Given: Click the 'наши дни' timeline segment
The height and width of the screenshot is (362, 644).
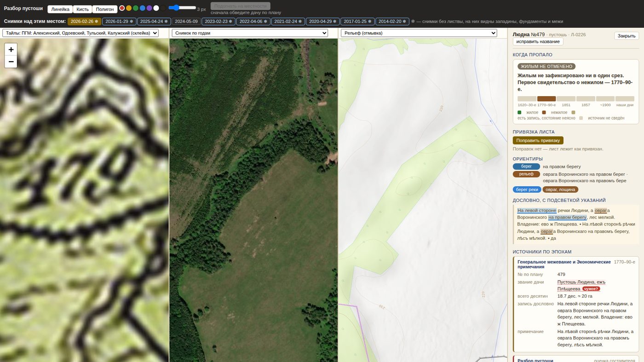Looking at the screenshot, I should coord(625,98).
